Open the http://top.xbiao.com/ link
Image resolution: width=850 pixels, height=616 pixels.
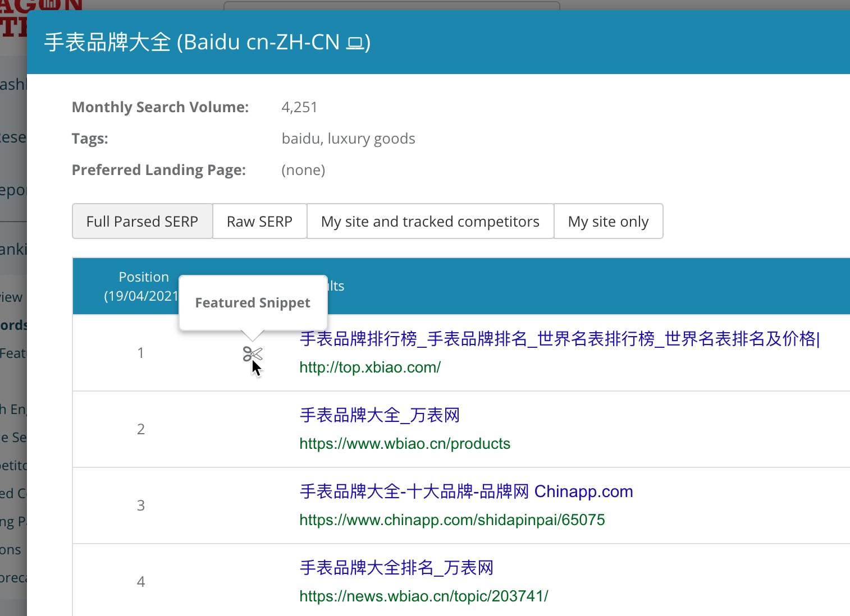click(369, 367)
